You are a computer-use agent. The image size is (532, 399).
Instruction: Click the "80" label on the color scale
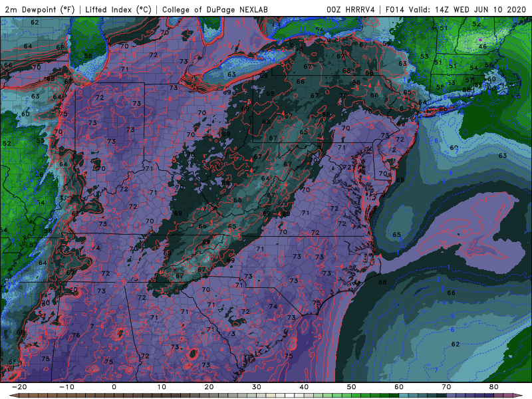(494, 387)
